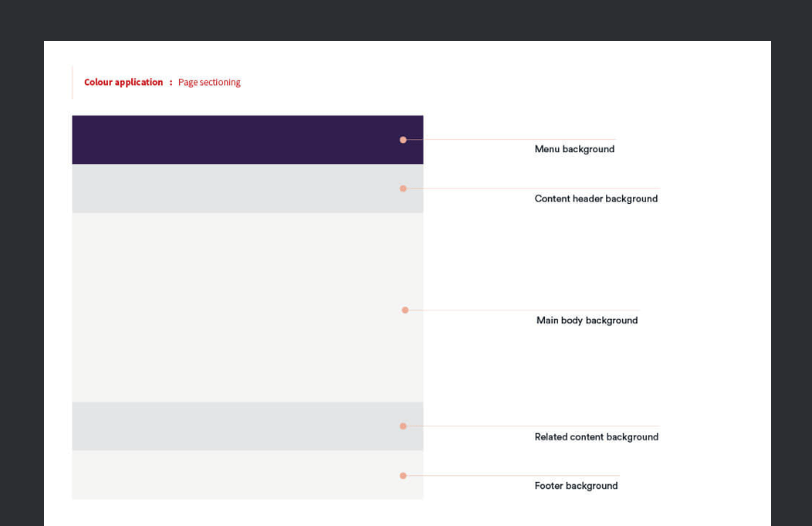Click the vertical accent bar beside the title
The image size is (812, 526).
[x=73, y=82]
